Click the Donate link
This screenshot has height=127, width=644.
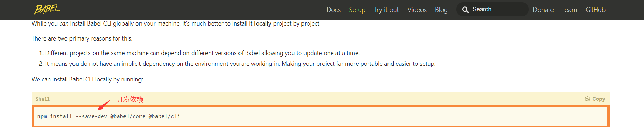tap(543, 10)
